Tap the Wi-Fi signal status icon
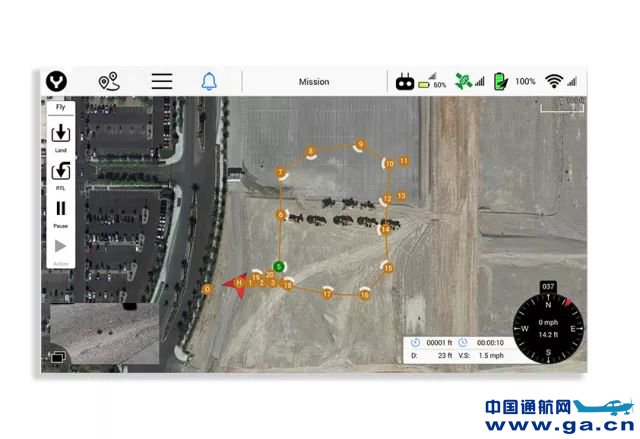Viewport: 640px width, 439px height. tap(555, 82)
